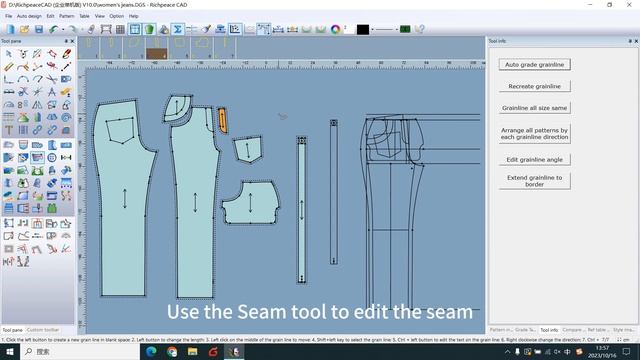Pick the black color swatch in the toolbar
Image resolution: width=640 pixels, height=360 pixels.
click(x=363, y=29)
